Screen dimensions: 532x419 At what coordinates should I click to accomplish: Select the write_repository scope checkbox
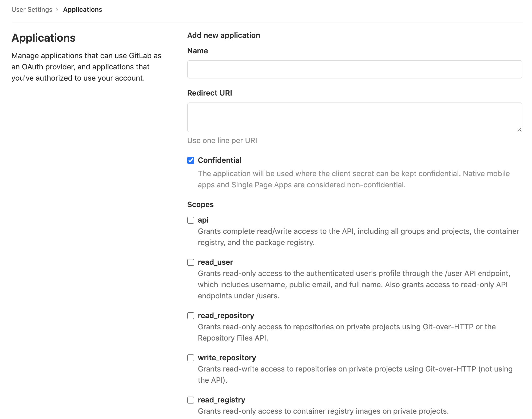[191, 358]
